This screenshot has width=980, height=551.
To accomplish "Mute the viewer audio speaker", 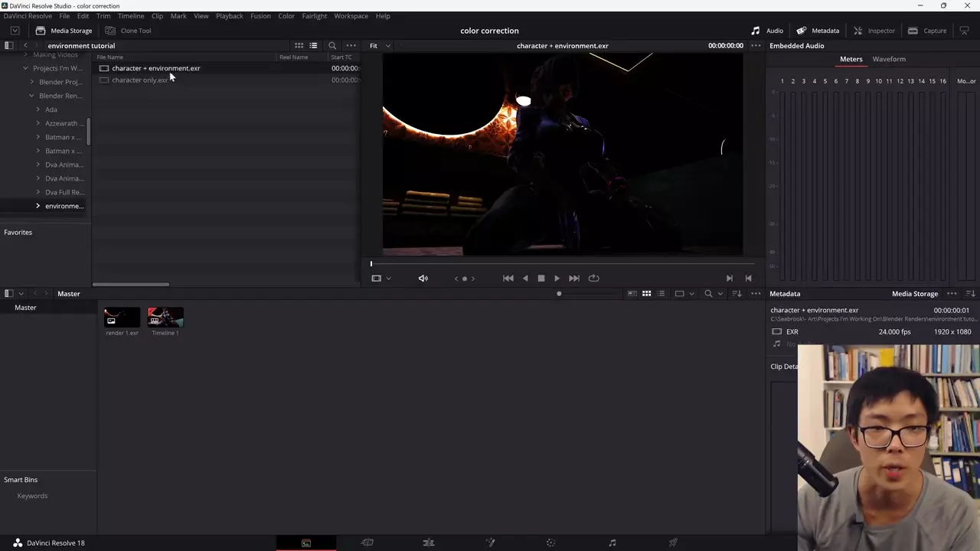I will tap(423, 279).
